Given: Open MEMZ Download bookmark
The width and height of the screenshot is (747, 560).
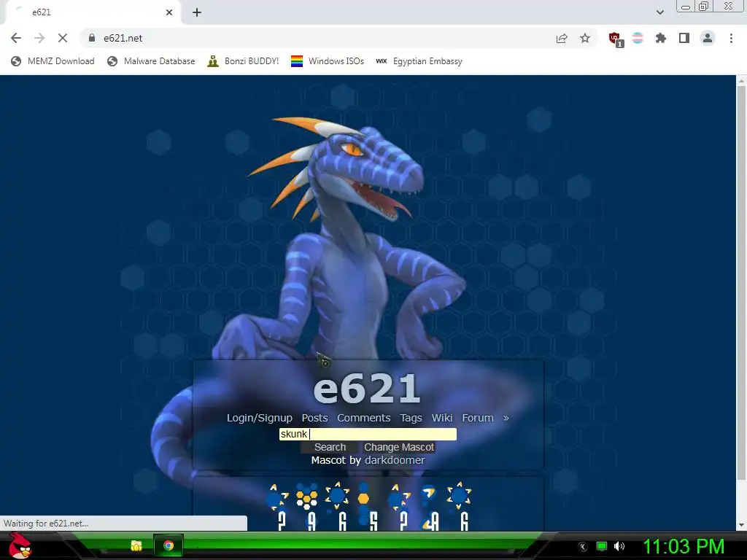Looking at the screenshot, I should point(53,61).
